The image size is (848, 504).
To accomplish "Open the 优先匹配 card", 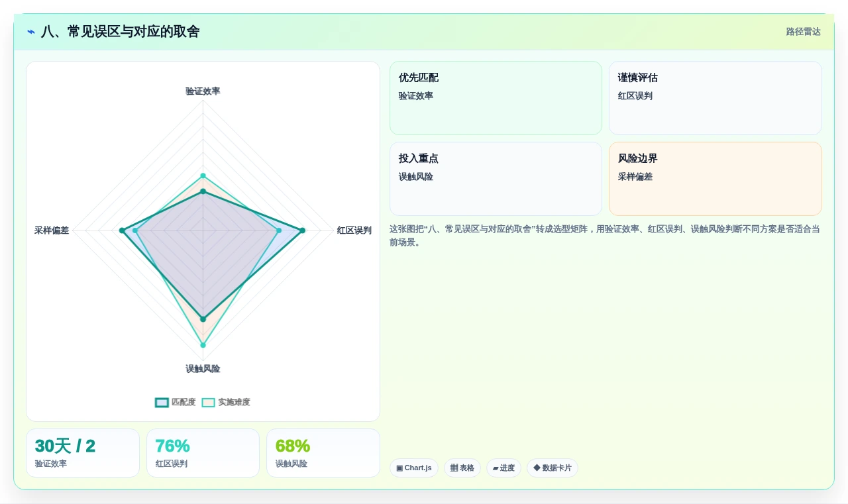I will (x=496, y=98).
